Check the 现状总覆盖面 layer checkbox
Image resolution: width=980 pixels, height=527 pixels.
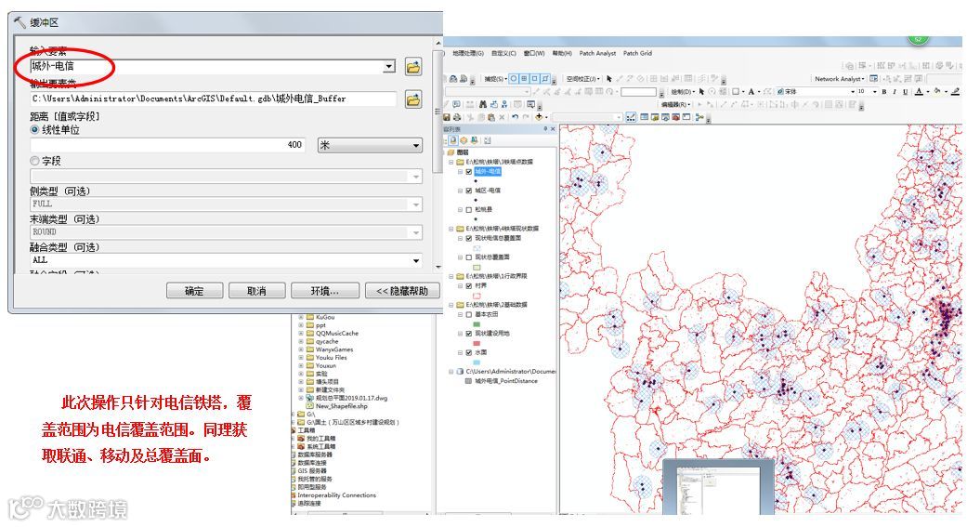469,257
